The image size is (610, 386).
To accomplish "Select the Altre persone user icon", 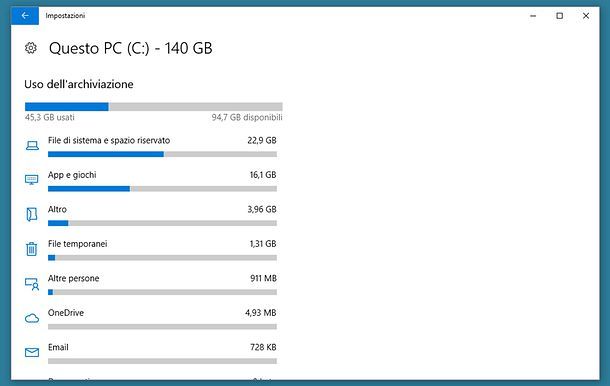I will click(32, 284).
